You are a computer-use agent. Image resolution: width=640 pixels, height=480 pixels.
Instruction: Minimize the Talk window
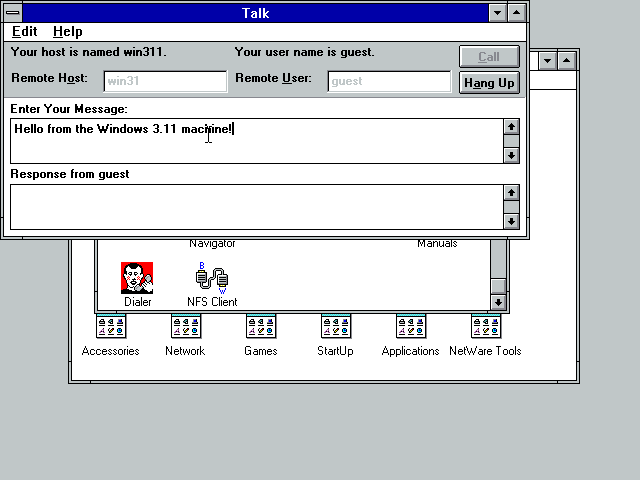pos(498,13)
